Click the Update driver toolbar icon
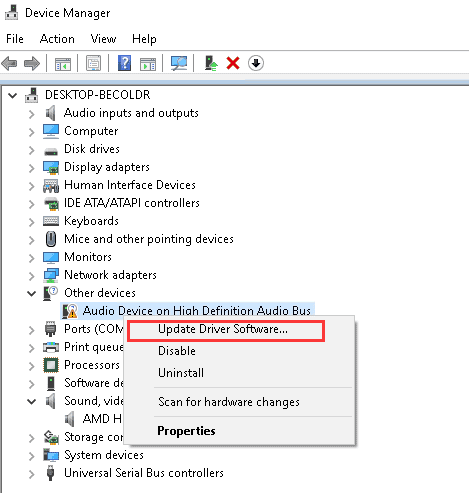The image size is (469, 493). click(x=211, y=63)
